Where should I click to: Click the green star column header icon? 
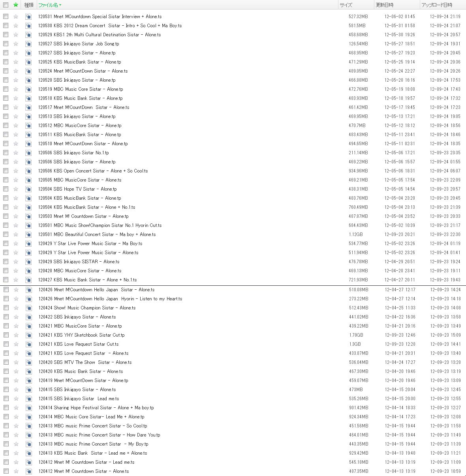coord(16,5)
